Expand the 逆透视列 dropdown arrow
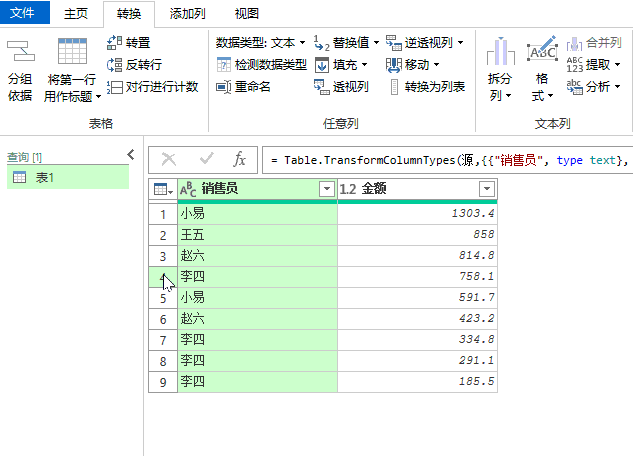633x456 pixels. [460, 42]
